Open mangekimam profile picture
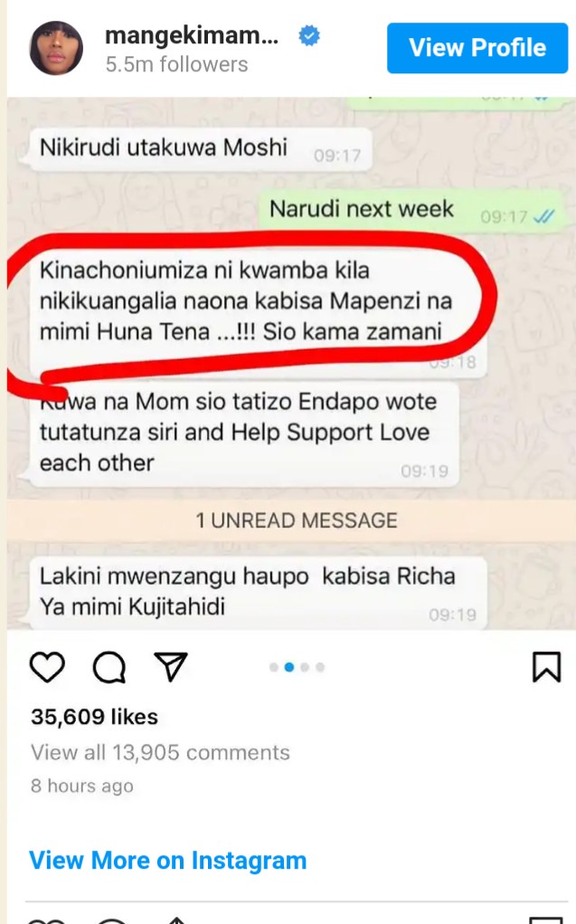576x924 pixels. click(56, 48)
